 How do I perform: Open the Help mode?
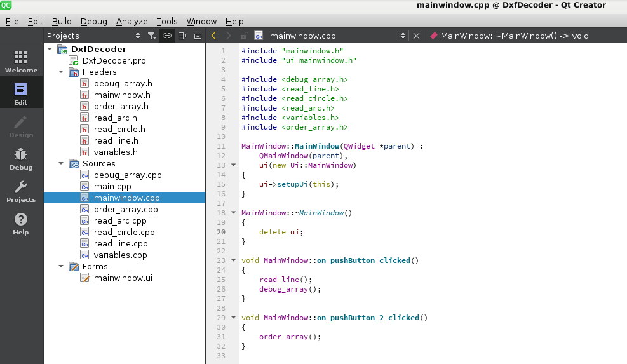(x=21, y=223)
